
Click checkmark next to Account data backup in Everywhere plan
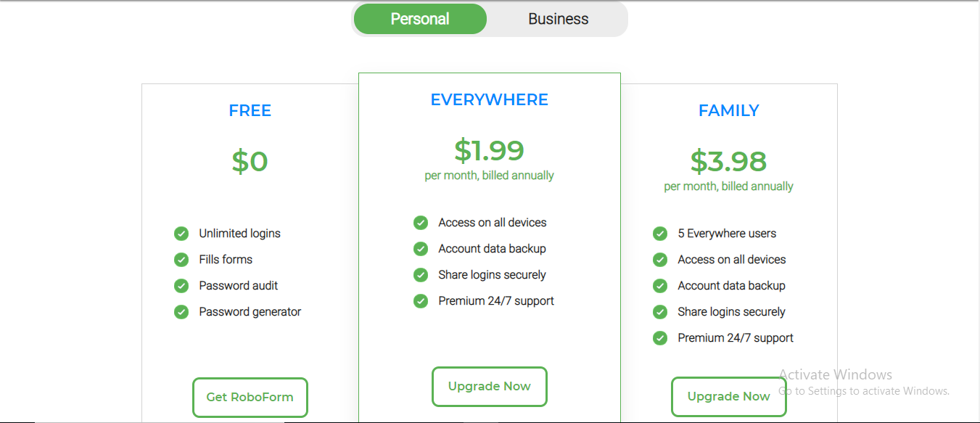point(421,249)
